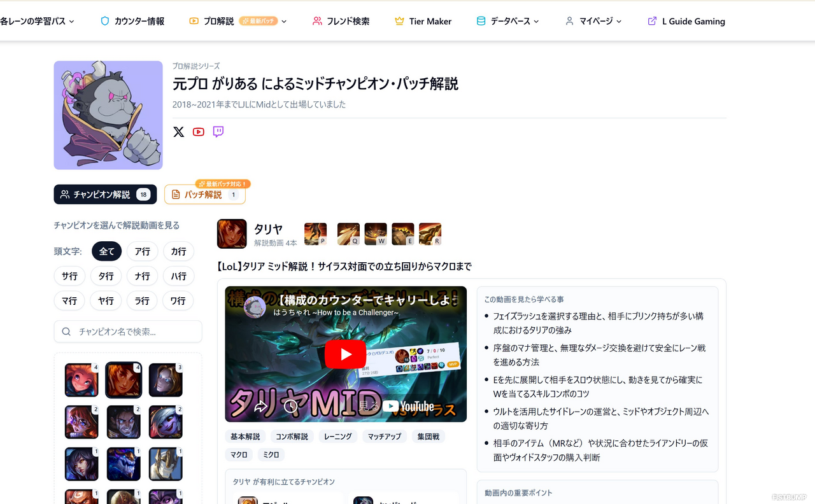Click the 動画内の重要ポイント heading
The image size is (815, 504).
(518, 493)
